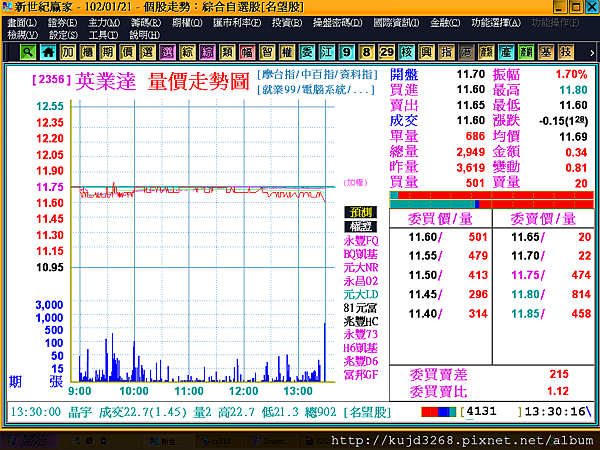Click the Windows 開始 Start button

click(x=29, y=442)
